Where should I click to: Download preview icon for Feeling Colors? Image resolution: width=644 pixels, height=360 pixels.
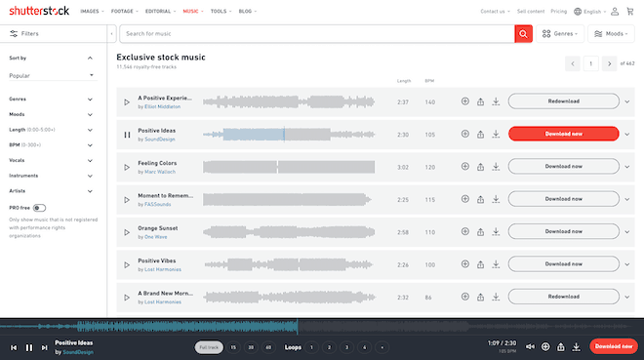496,166
